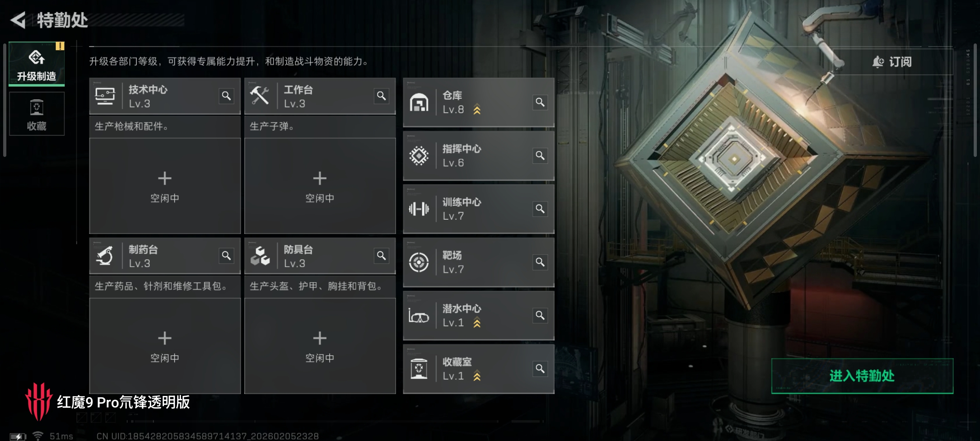Add bullet production in 工作台 idle slot

coord(320,186)
